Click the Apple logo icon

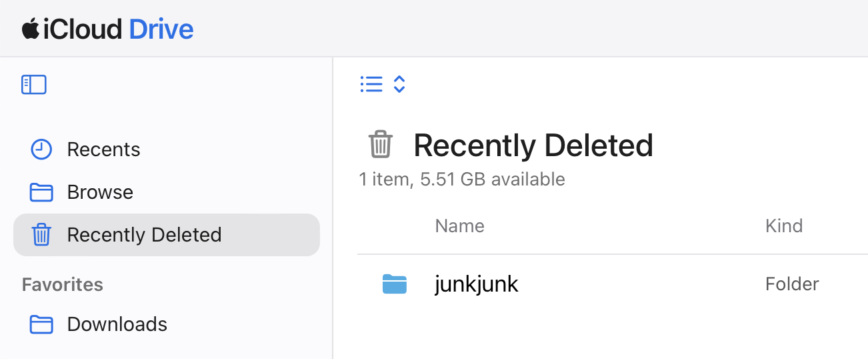click(x=30, y=29)
